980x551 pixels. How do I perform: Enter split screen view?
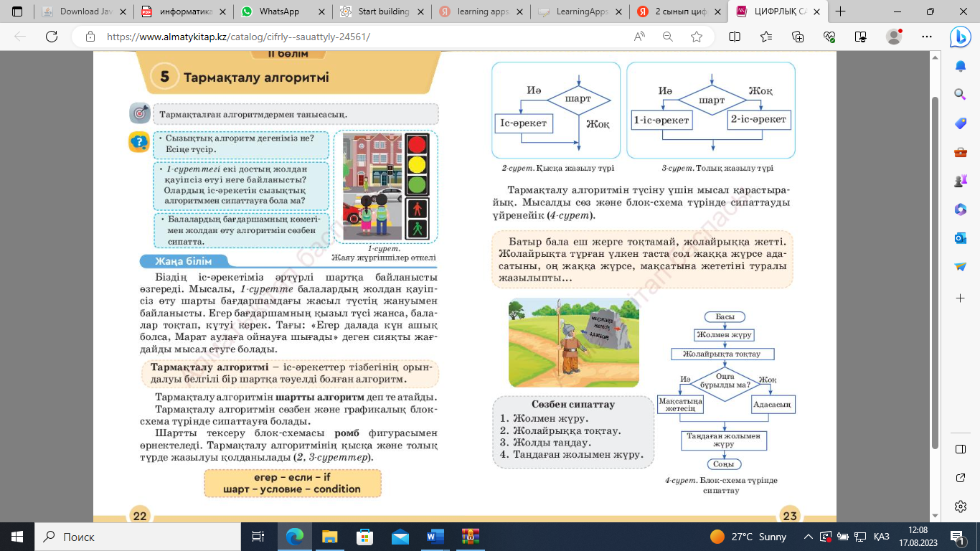pyautogui.click(x=734, y=37)
